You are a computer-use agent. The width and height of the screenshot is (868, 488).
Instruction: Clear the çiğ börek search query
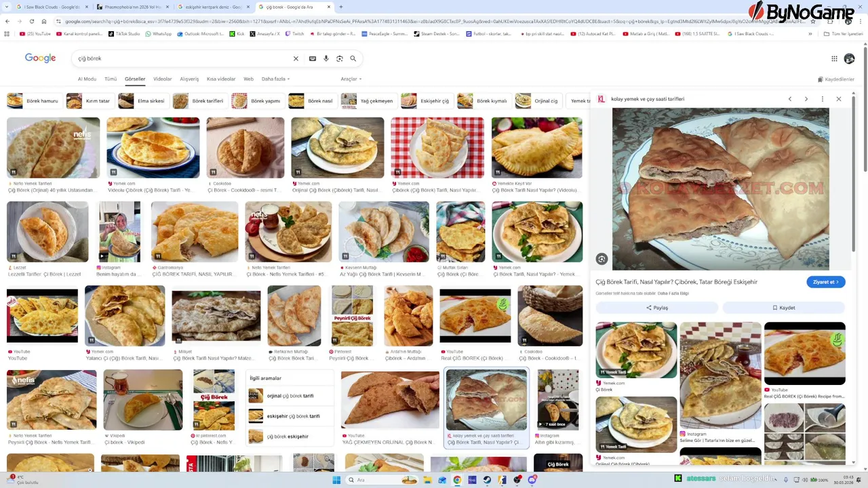pyautogui.click(x=296, y=59)
